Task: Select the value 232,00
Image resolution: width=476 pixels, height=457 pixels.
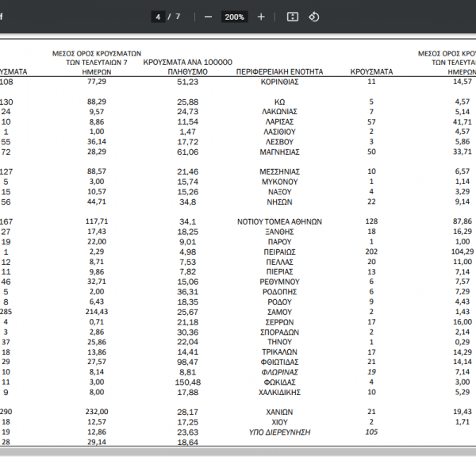Action: pyautogui.click(x=97, y=412)
